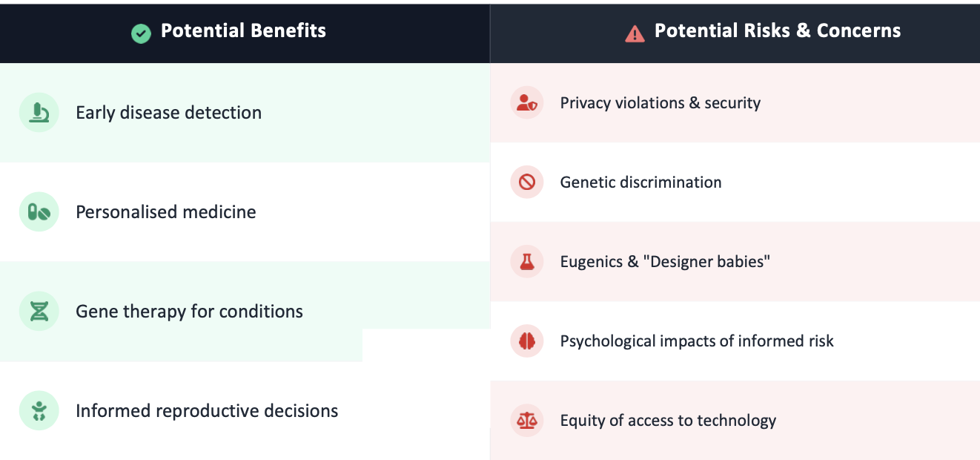Click Informed reproductive decisions text
Screen dimensions: 980x460
click(207, 410)
